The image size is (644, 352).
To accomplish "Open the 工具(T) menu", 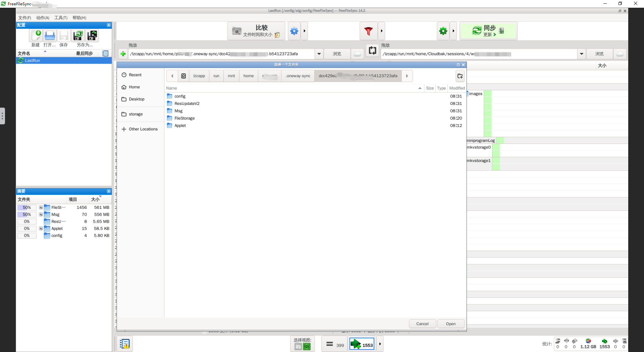I will coord(61,18).
